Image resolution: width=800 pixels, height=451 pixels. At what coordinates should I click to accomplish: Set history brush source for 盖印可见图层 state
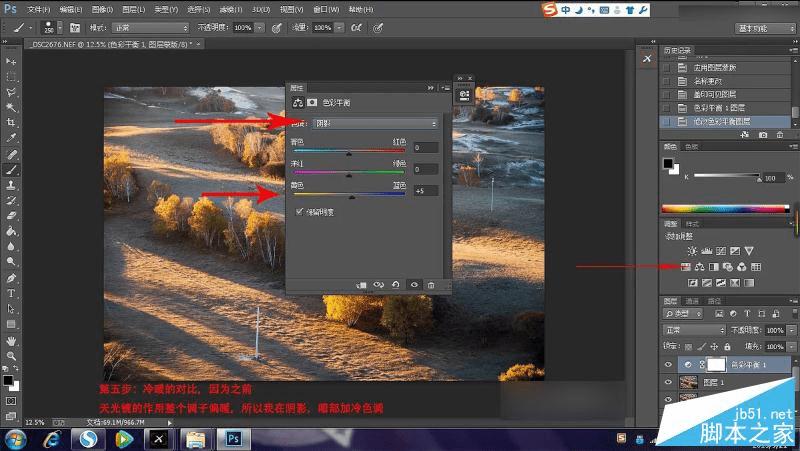[666, 94]
